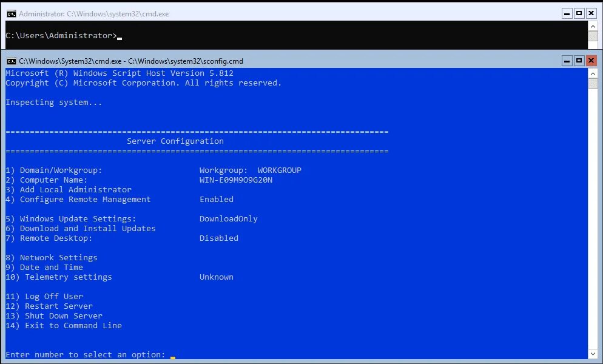This screenshot has height=364, width=603.
Task: Minimize the Administrator cmd.exe window
Action: (567, 14)
